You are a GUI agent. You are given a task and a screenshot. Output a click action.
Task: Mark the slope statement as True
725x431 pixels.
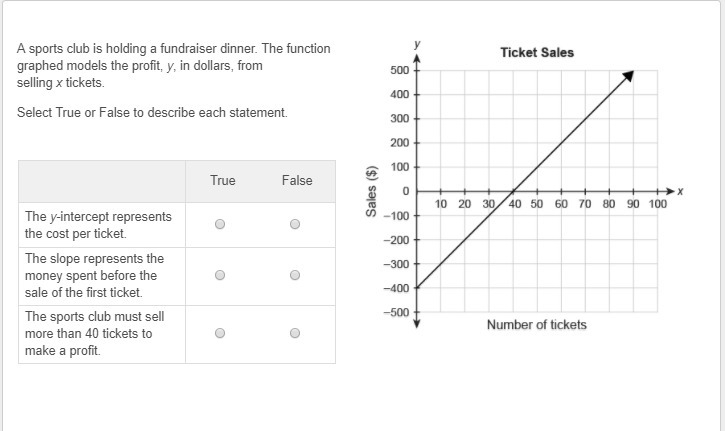[x=220, y=275]
